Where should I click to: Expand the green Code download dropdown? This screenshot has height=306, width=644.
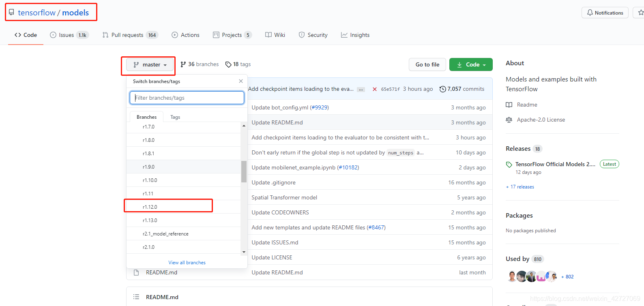471,64
